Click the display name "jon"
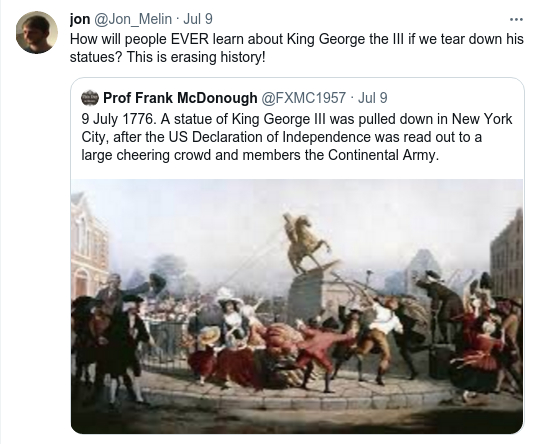This screenshot has width=537, height=444. [80, 19]
